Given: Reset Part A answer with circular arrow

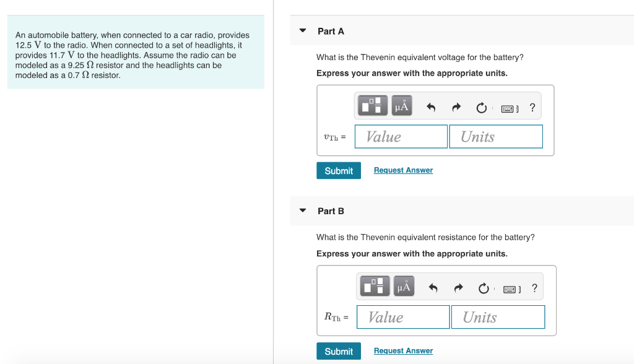Looking at the screenshot, I should tap(481, 108).
